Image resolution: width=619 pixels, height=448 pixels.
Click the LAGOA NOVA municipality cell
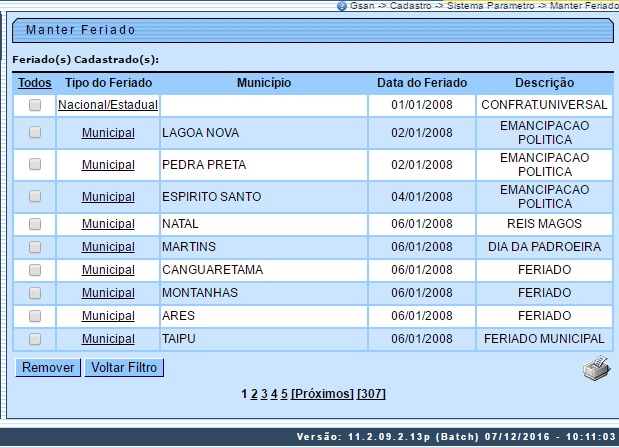[263, 133]
